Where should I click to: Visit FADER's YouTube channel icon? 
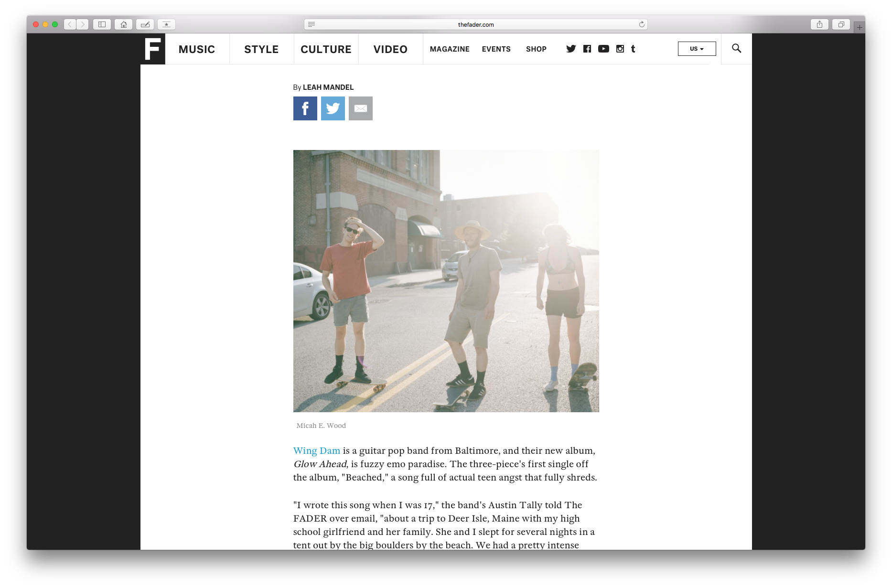point(603,49)
